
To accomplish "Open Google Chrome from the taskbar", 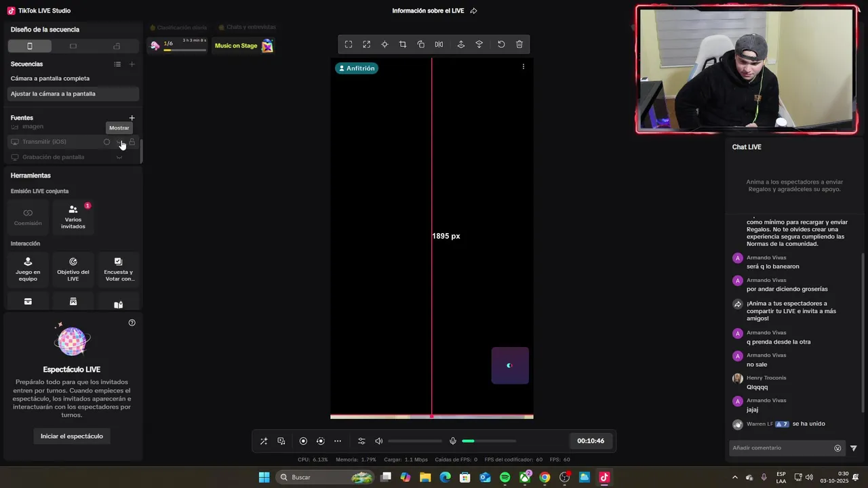I will coord(545,478).
